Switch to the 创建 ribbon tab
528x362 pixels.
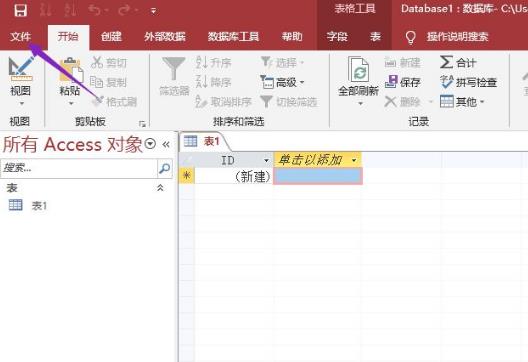111,36
